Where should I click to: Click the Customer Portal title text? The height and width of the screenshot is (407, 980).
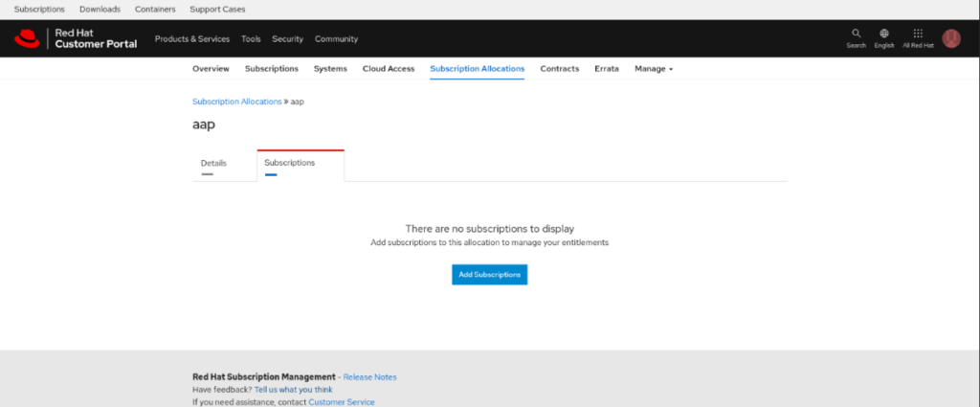(96, 44)
